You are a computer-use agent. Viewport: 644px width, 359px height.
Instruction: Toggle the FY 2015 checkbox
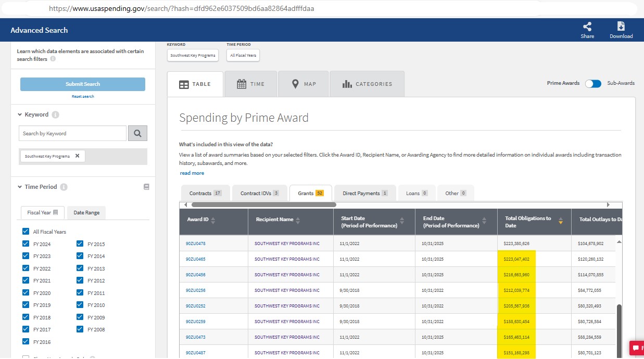80,243
